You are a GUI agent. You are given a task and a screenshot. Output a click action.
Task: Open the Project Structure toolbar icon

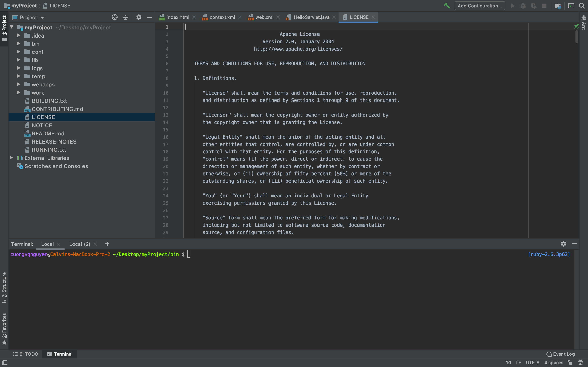(558, 6)
